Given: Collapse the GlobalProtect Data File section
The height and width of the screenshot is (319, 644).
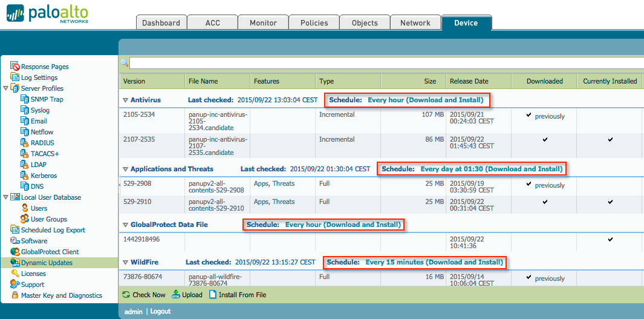Looking at the screenshot, I should tap(125, 225).
